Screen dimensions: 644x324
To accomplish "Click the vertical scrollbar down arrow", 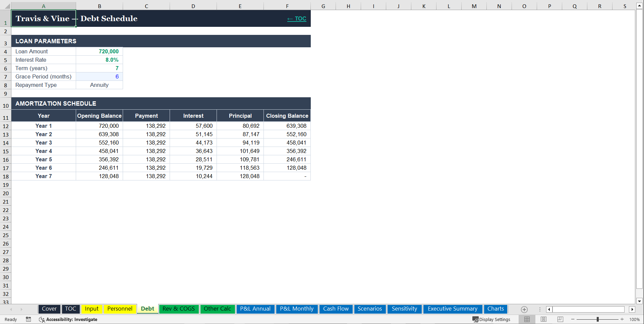I will coord(639,301).
